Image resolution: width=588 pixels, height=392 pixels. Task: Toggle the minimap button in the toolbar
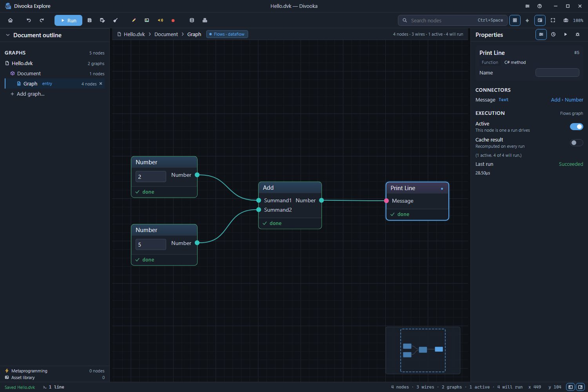[x=540, y=20]
